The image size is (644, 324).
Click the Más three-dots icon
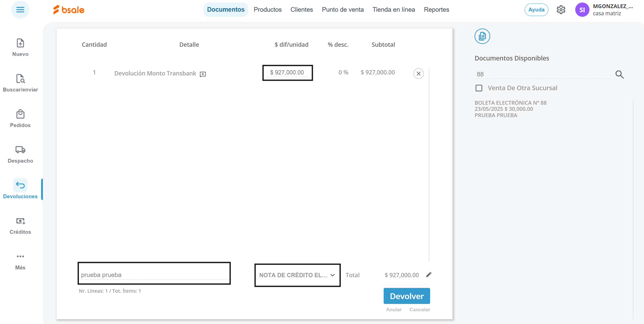point(20,257)
